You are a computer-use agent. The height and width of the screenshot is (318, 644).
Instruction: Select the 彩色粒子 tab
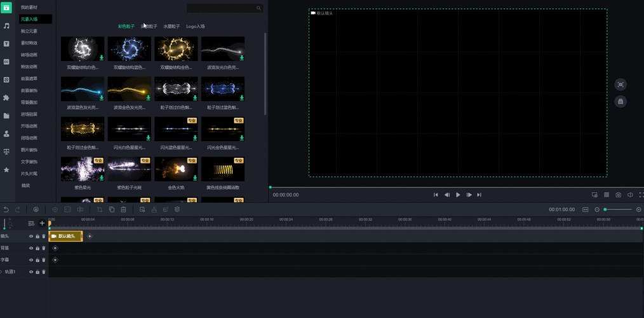tap(126, 26)
